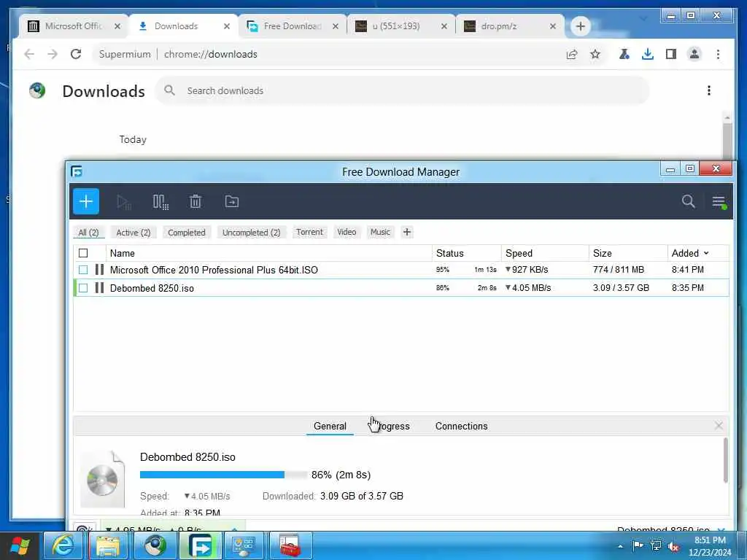Screen dimensions: 747x560
Task: Reload the downloads page
Action: [x=76, y=54]
